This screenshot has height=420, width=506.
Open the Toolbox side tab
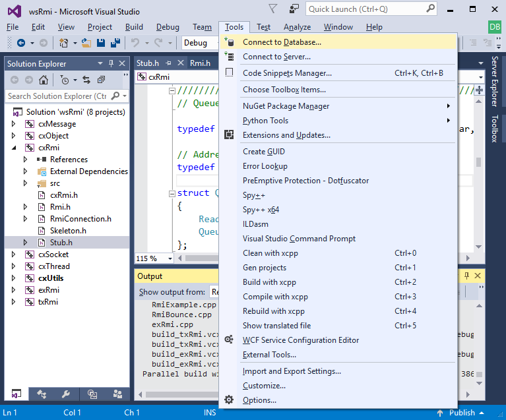[x=495, y=129]
